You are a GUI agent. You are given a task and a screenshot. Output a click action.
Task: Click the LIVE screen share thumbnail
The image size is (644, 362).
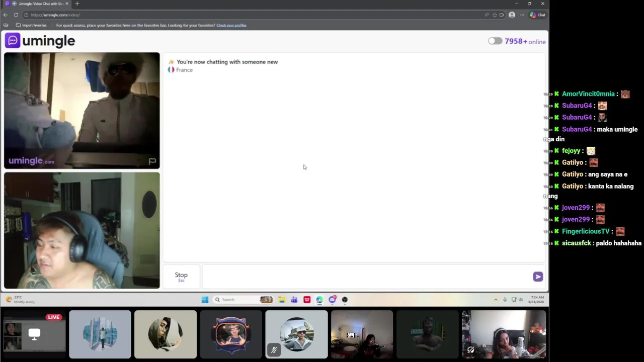(33, 334)
